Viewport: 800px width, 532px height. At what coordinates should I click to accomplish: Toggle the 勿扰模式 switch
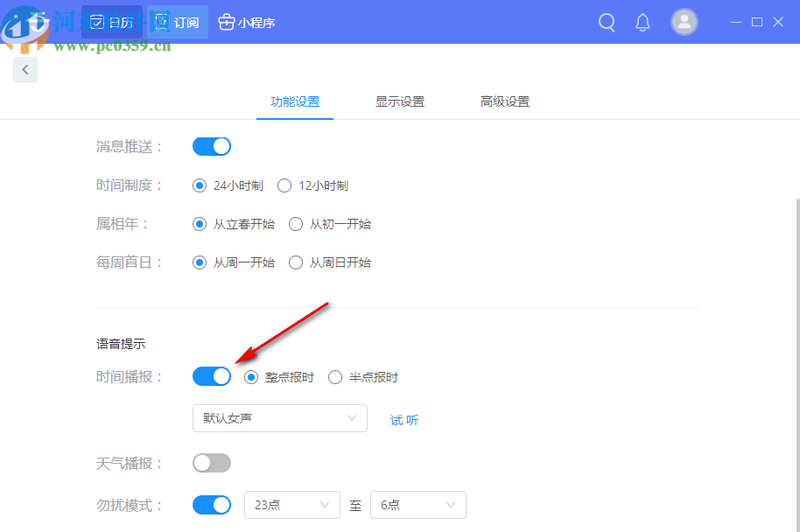pos(212,505)
